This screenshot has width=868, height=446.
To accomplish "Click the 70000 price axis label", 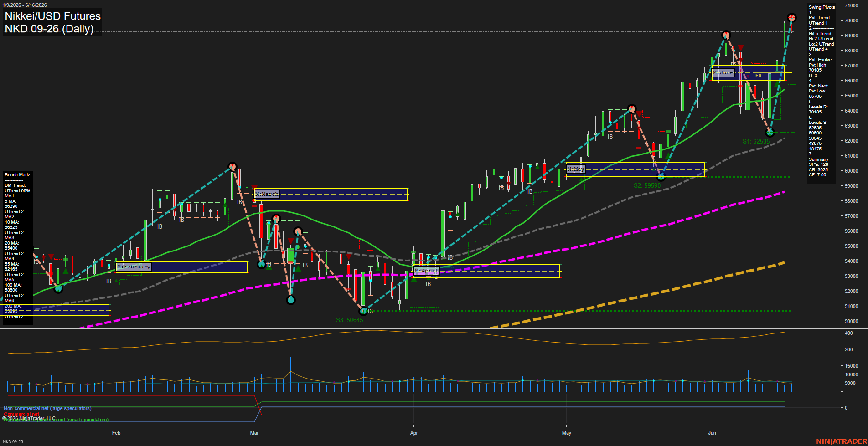I will coord(852,21).
